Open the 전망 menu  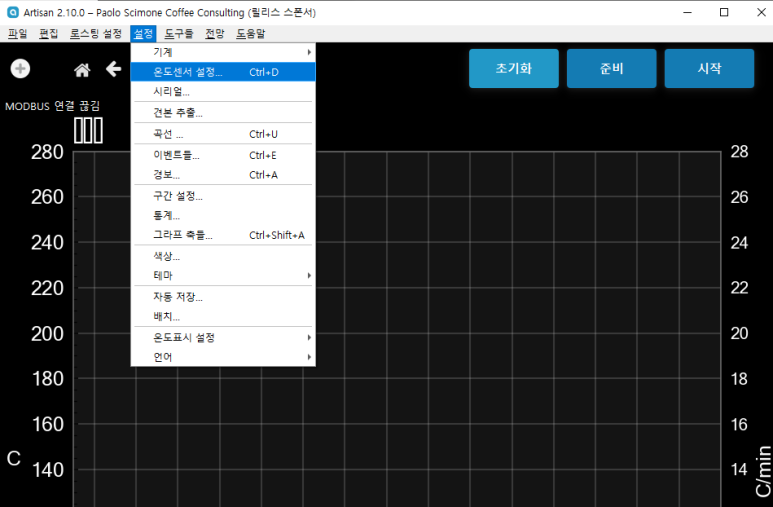pos(214,34)
